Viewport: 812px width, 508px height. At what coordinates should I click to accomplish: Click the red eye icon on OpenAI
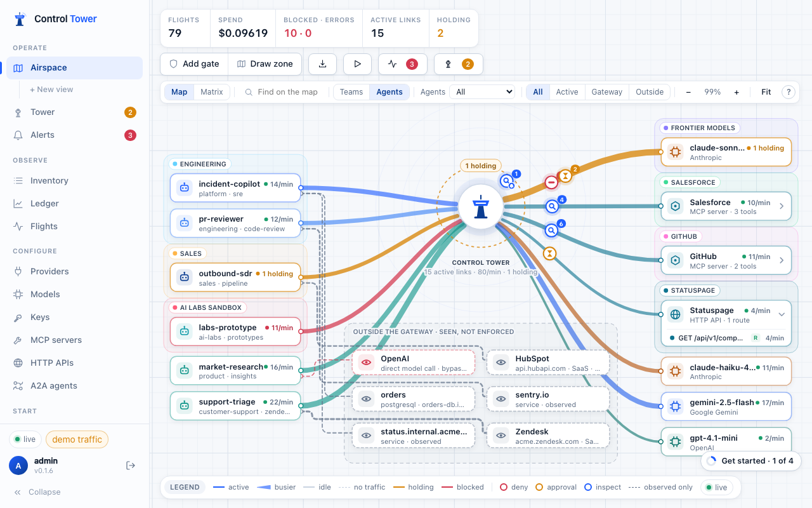366,363
